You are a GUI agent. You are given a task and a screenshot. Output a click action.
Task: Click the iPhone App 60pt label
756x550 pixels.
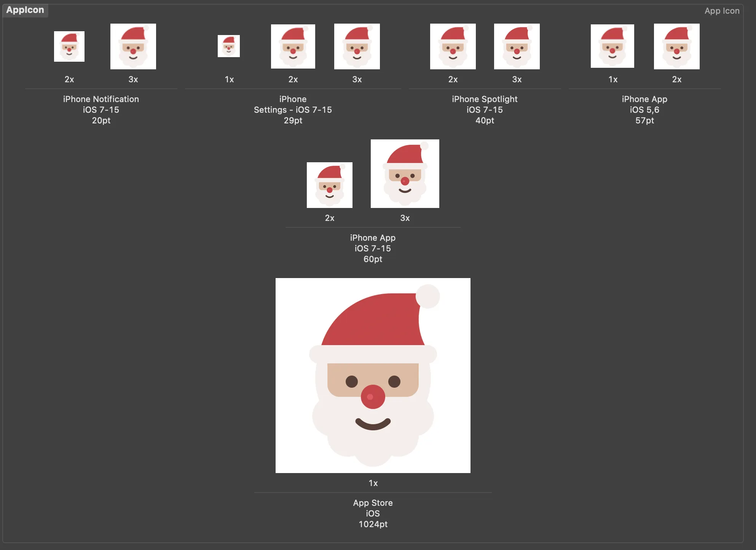coord(373,248)
